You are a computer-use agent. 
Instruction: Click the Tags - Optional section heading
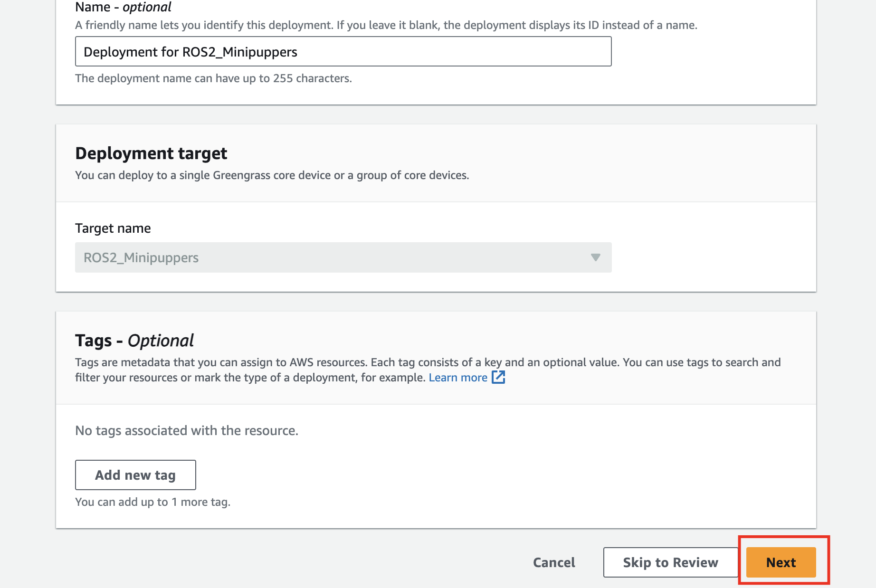click(134, 340)
